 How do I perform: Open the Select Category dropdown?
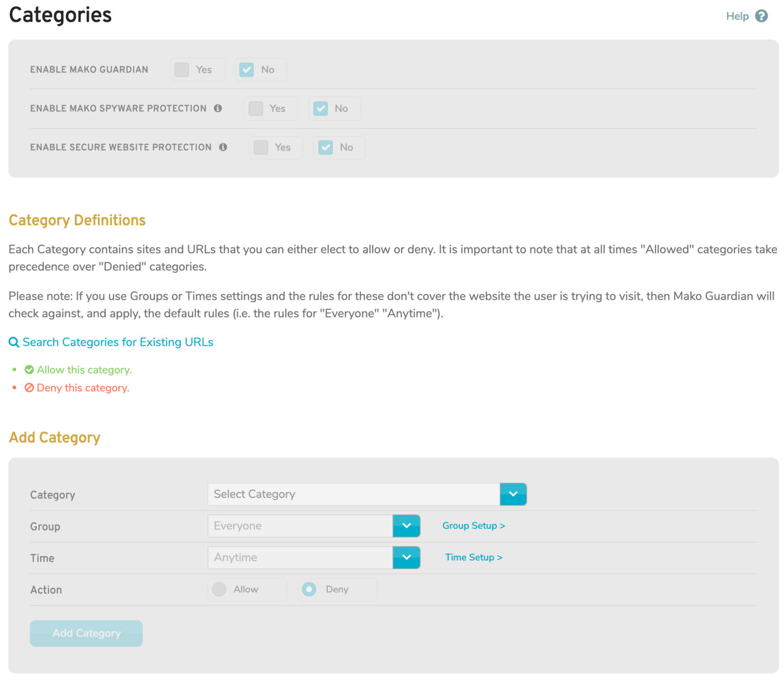click(x=513, y=494)
